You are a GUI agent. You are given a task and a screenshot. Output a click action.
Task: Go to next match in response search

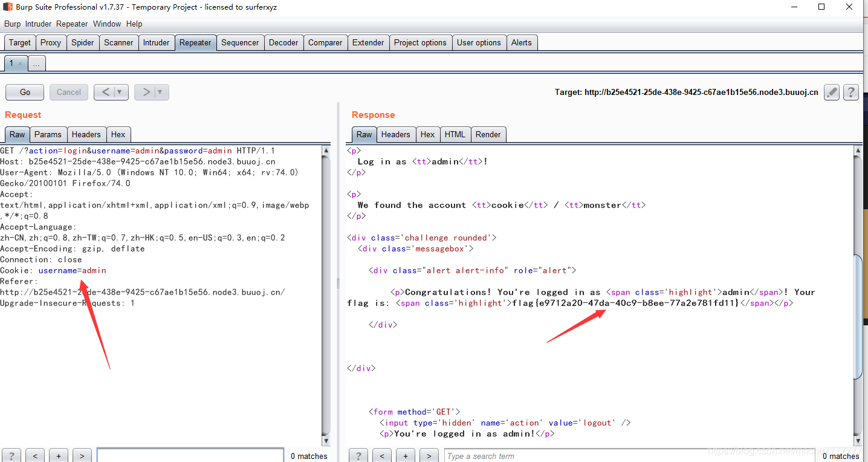tap(429, 456)
